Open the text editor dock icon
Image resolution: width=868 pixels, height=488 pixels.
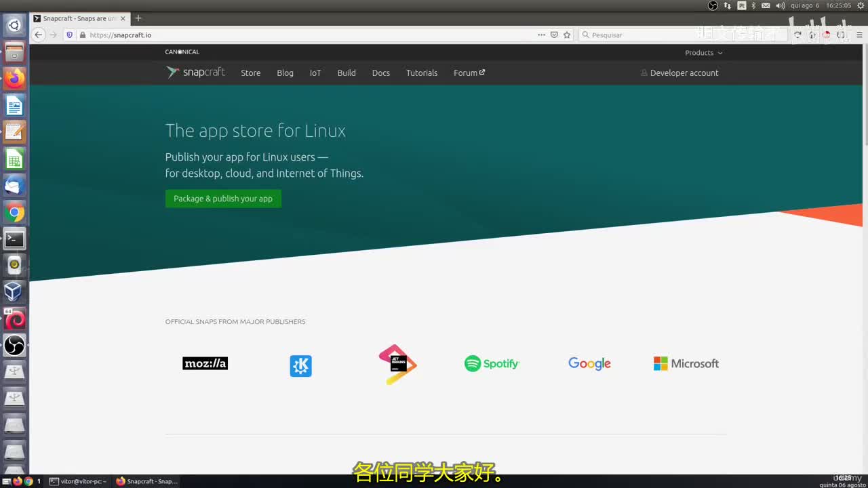[x=14, y=131]
